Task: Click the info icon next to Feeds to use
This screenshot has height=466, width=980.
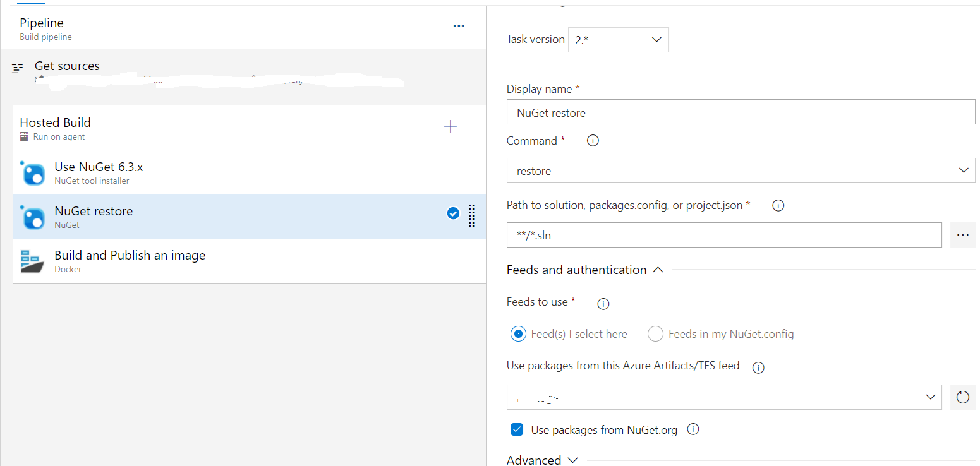Action: tap(603, 303)
